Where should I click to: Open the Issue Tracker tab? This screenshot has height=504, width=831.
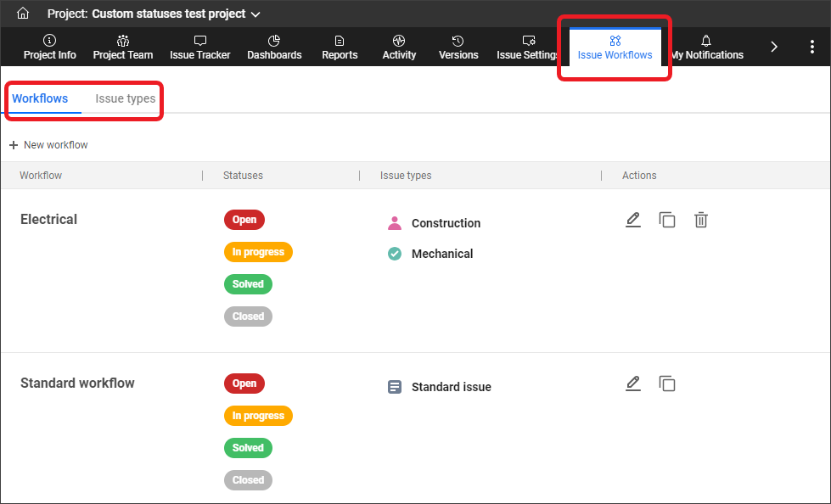[200, 48]
